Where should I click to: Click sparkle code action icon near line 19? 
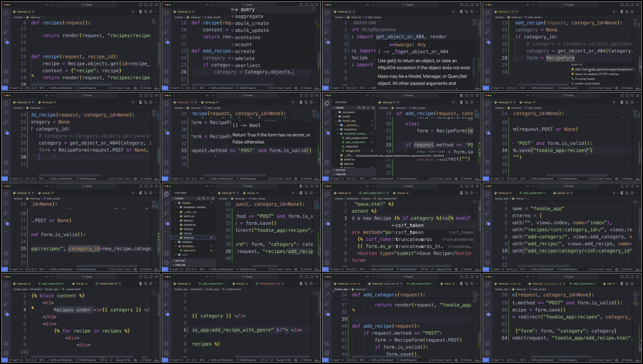(x=33, y=76)
